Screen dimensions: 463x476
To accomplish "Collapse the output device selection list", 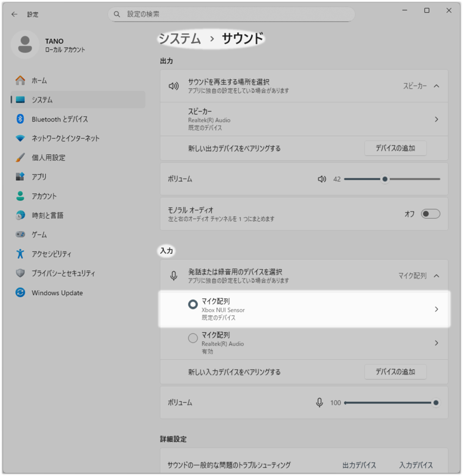I will (x=436, y=86).
